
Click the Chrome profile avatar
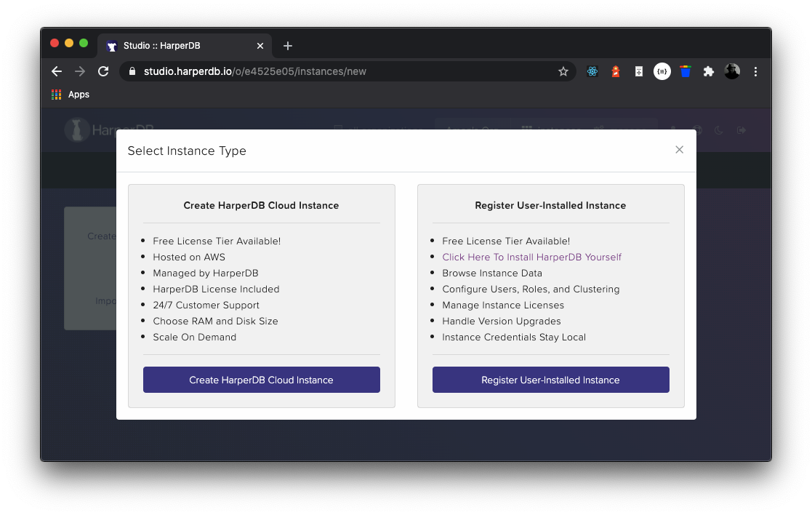[x=732, y=71]
